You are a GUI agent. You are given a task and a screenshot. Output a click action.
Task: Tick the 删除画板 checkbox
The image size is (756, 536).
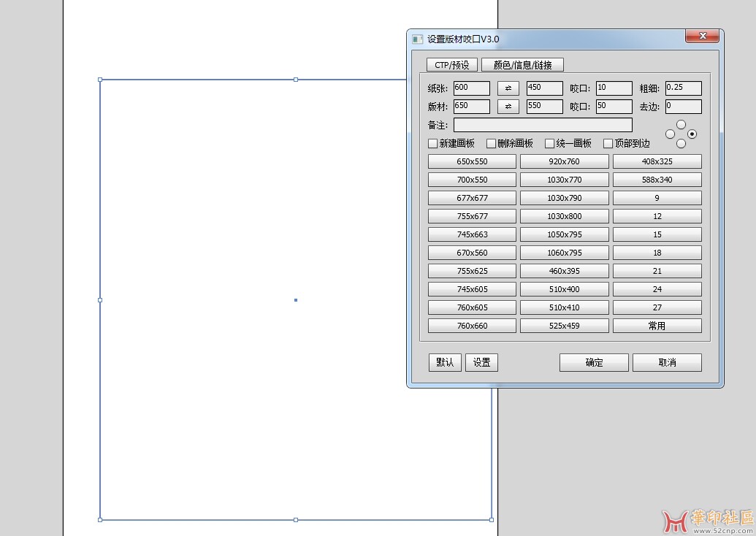[492, 144]
